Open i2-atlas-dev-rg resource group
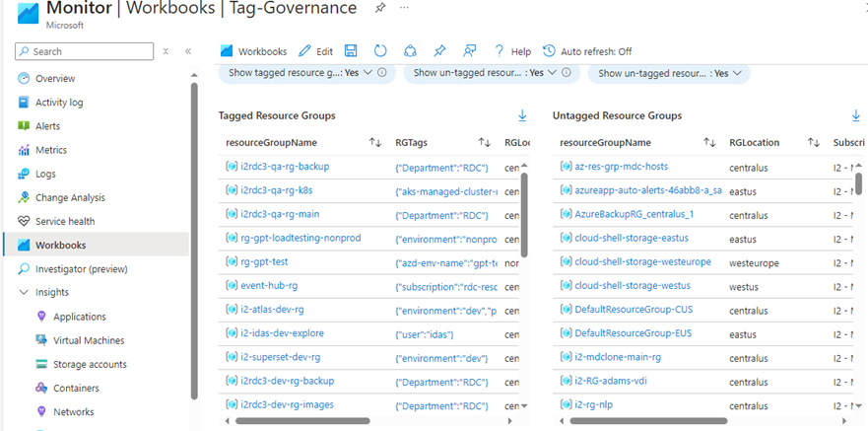868x431 pixels. pyautogui.click(x=272, y=309)
